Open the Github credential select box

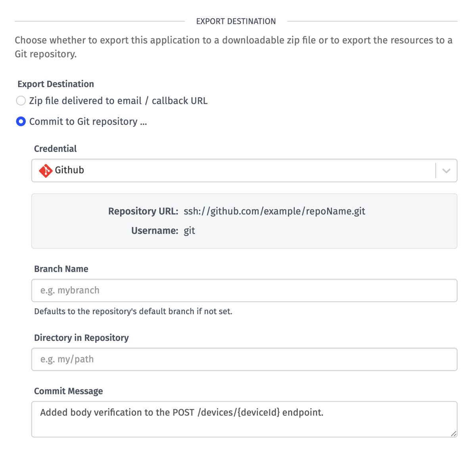pyautogui.click(x=238, y=171)
